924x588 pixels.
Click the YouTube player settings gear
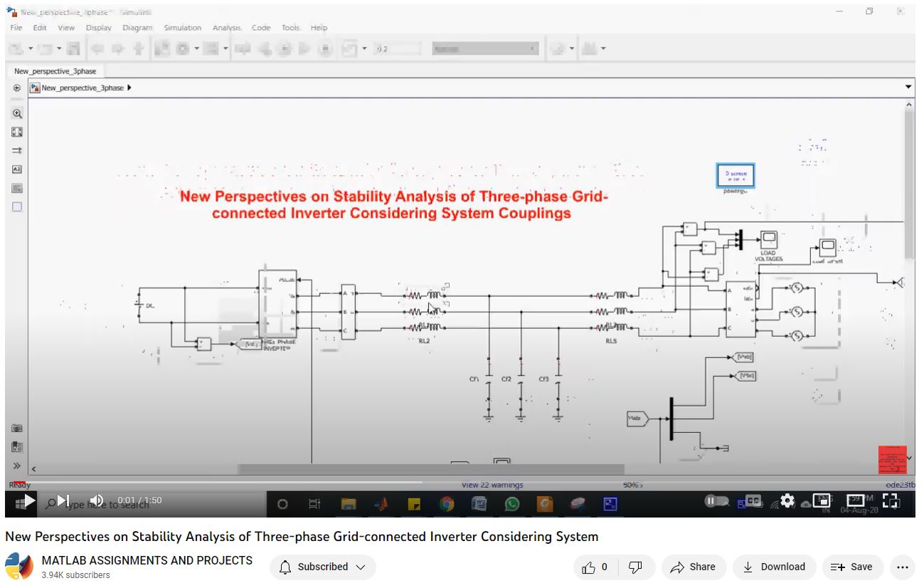(787, 501)
